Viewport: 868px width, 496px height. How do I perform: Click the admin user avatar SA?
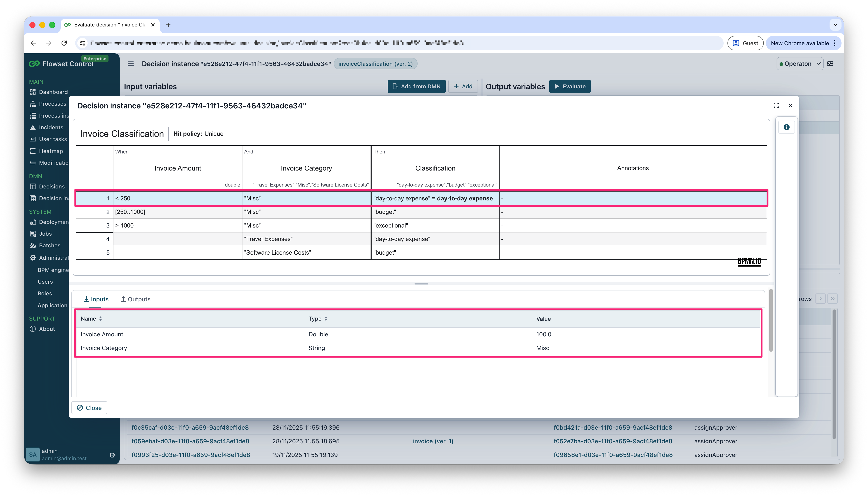(x=33, y=454)
